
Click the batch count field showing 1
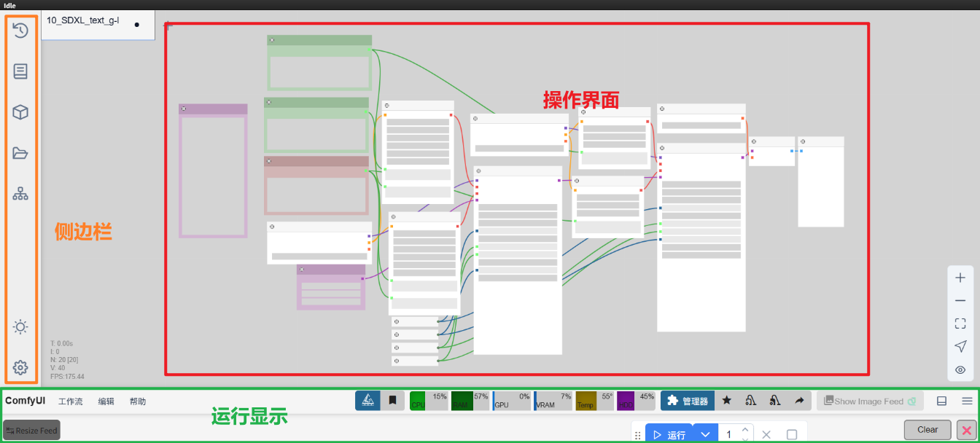click(x=728, y=435)
